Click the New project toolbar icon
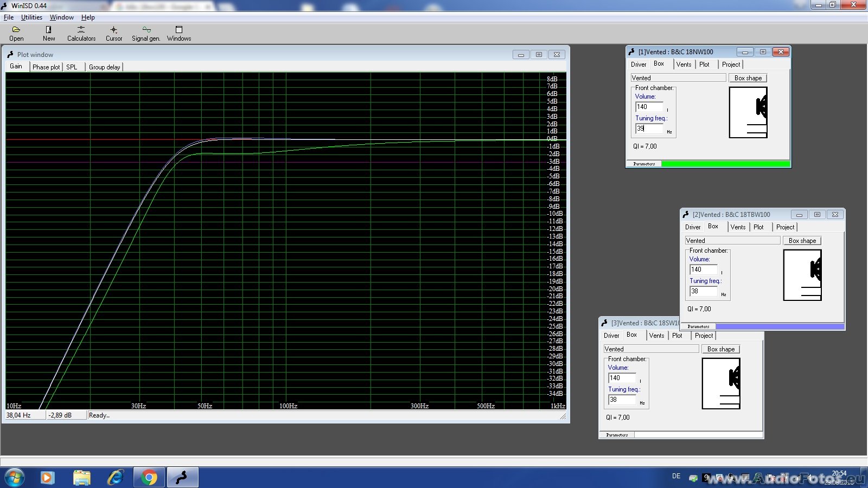868x488 pixels. 49,34
